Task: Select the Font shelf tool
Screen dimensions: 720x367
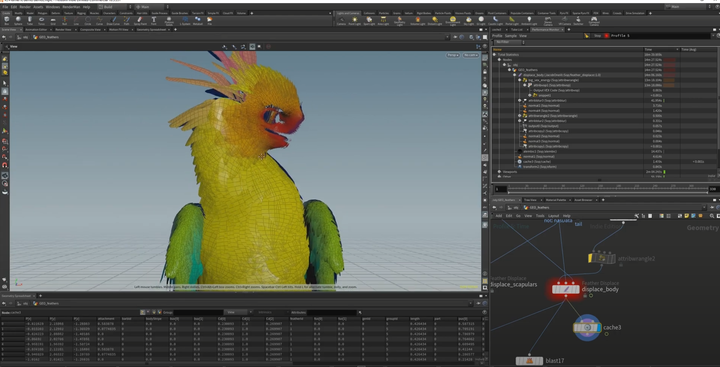Action: coord(153,20)
